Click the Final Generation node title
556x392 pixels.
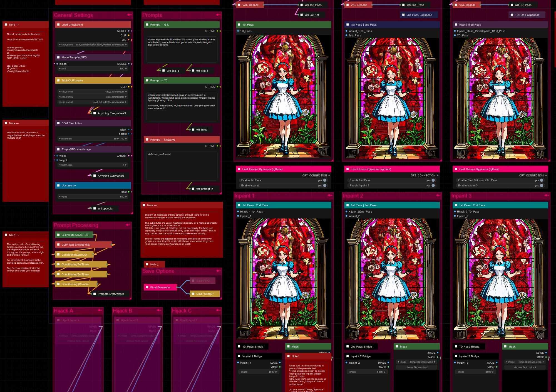[161, 288]
